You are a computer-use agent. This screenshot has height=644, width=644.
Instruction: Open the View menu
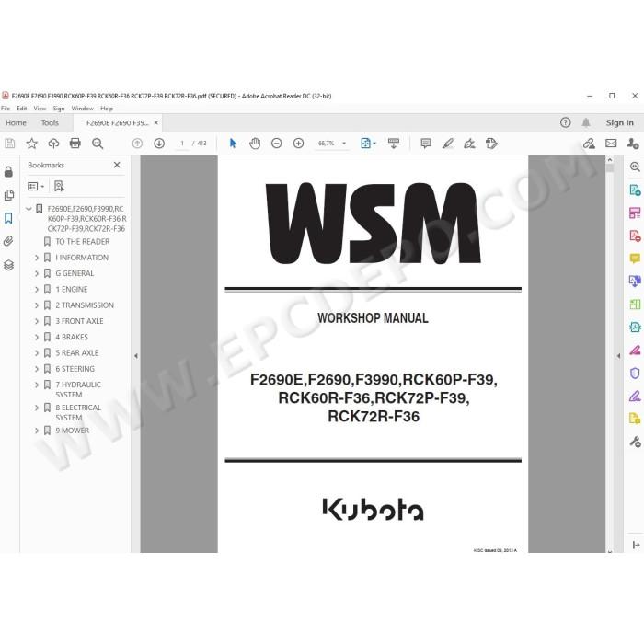click(x=40, y=109)
